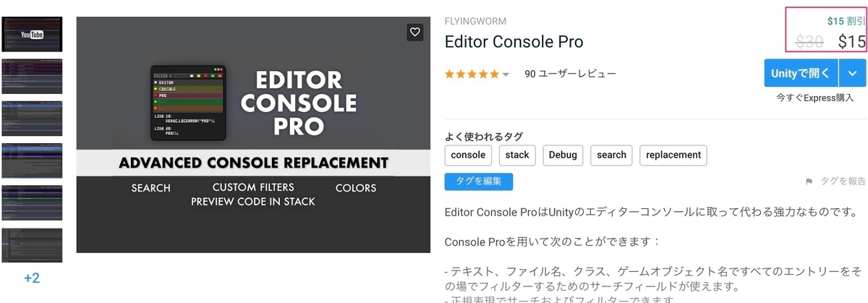Click the five-star rating icons
The image size is (868, 303).
click(x=472, y=74)
